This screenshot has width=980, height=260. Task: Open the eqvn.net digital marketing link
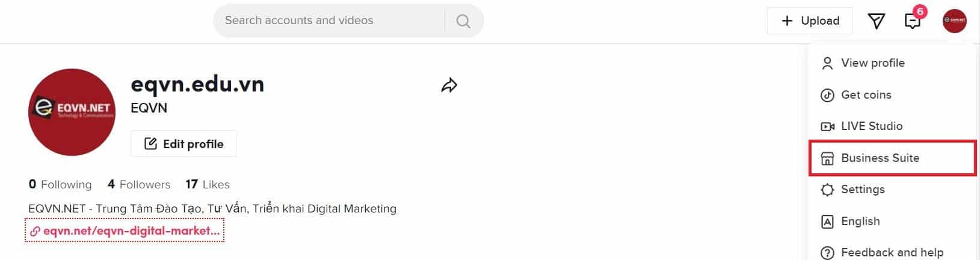tap(125, 231)
